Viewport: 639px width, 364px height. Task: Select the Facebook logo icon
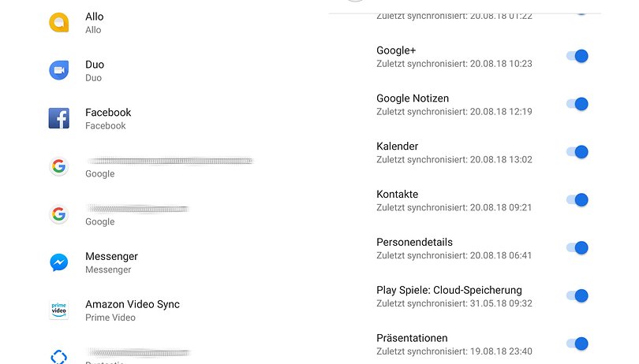[x=59, y=118]
